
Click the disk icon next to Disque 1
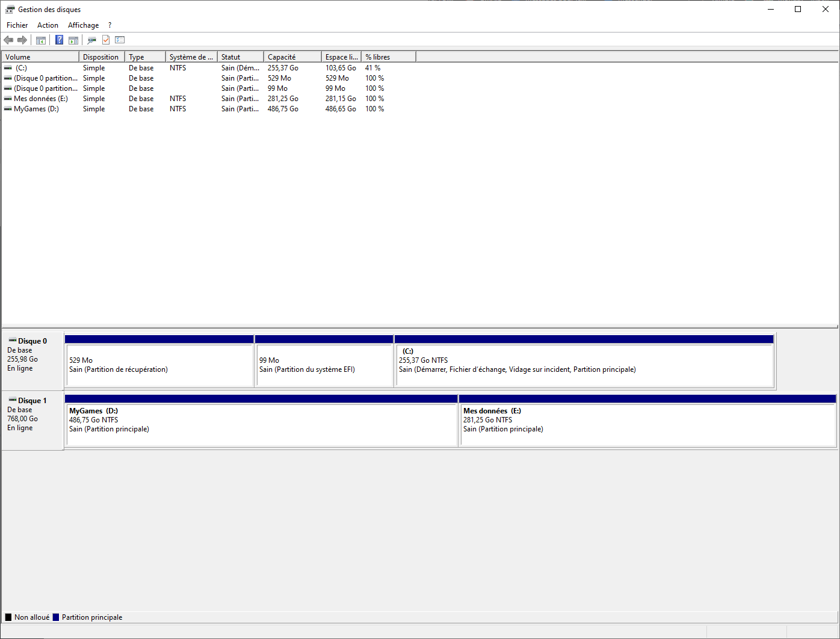(12, 400)
